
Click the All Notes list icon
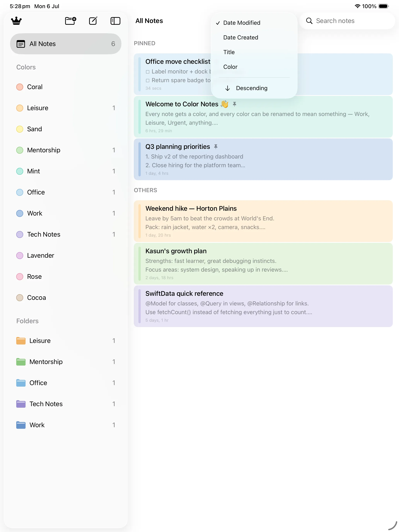tap(21, 44)
